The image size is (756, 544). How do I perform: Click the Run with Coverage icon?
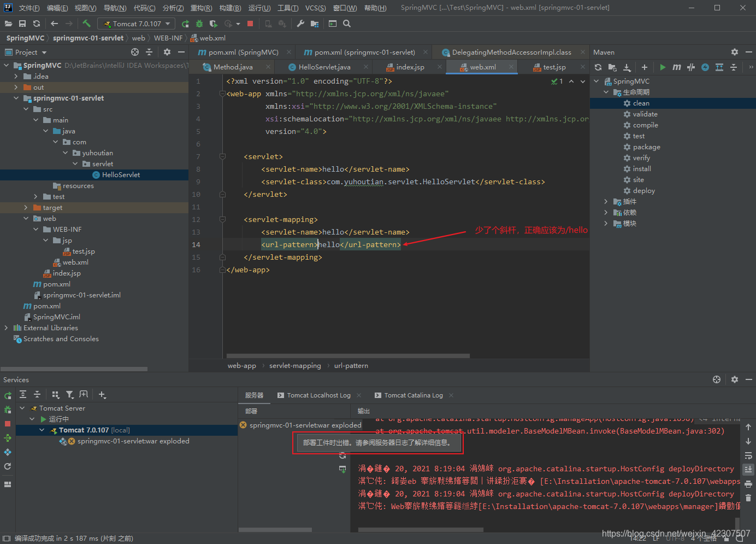[214, 24]
